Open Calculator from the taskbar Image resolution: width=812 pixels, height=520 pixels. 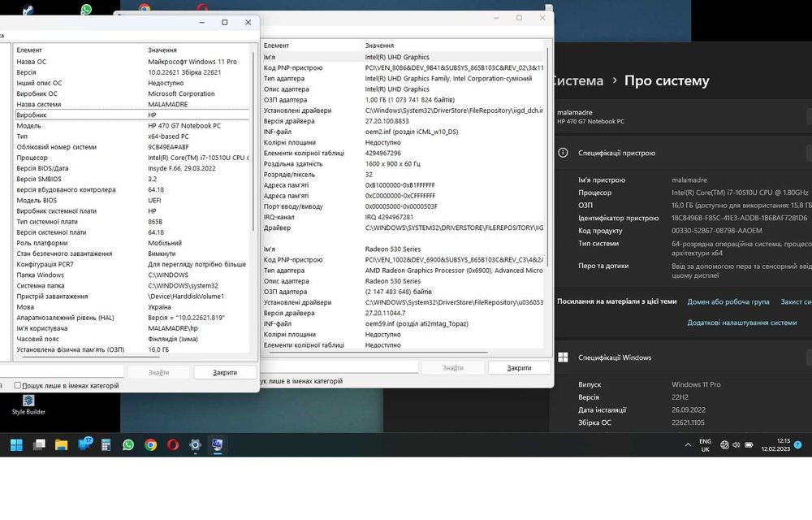click(106, 445)
